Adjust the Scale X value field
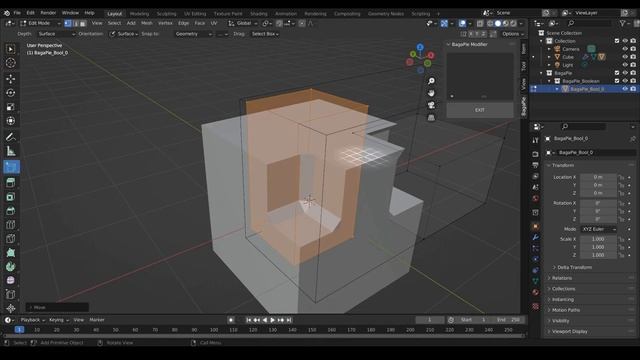This screenshot has height=360, width=640. (598, 240)
